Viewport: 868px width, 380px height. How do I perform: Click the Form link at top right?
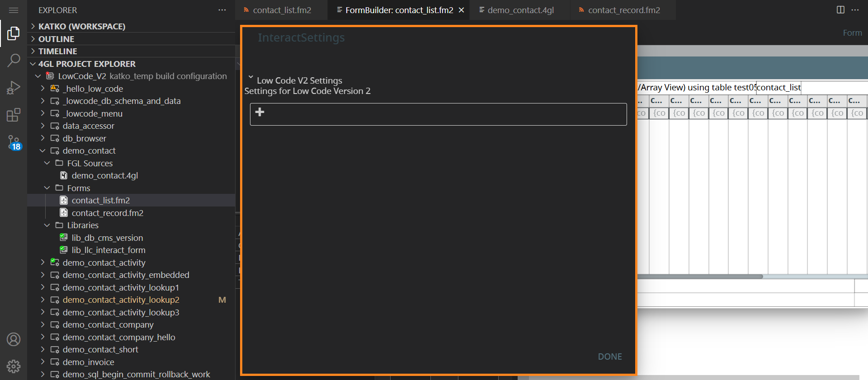coord(852,33)
